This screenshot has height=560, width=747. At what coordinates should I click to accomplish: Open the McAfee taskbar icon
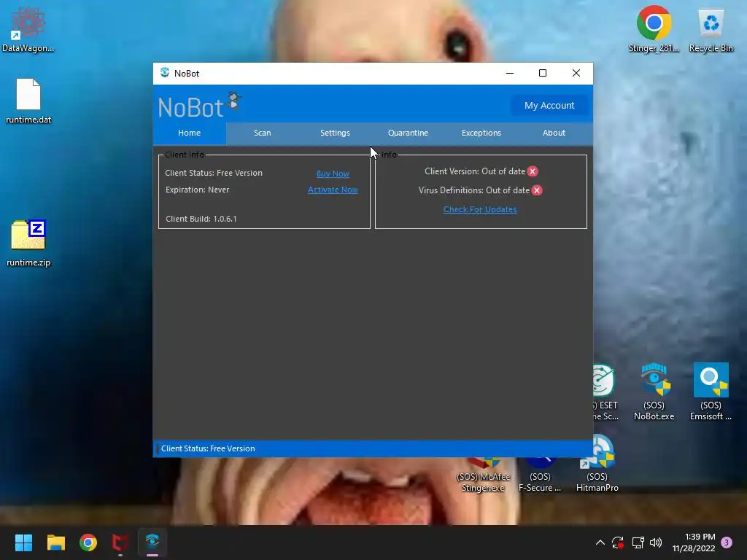pyautogui.click(x=120, y=542)
